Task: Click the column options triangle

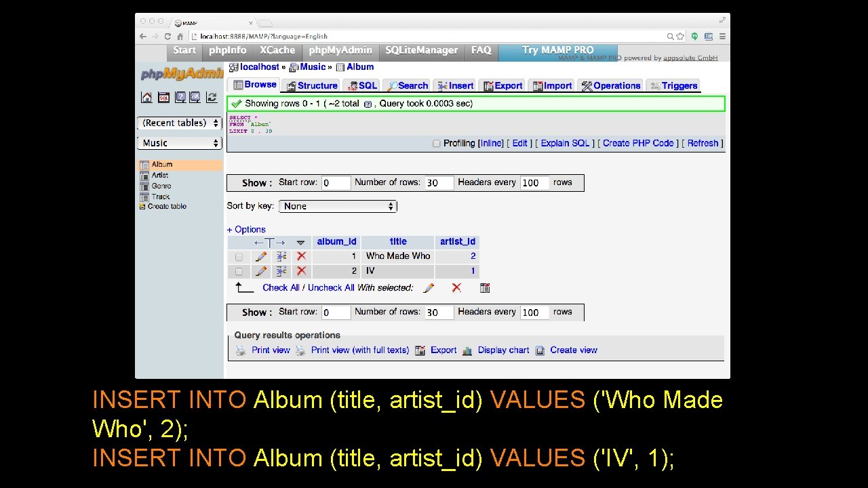Action: (x=300, y=243)
